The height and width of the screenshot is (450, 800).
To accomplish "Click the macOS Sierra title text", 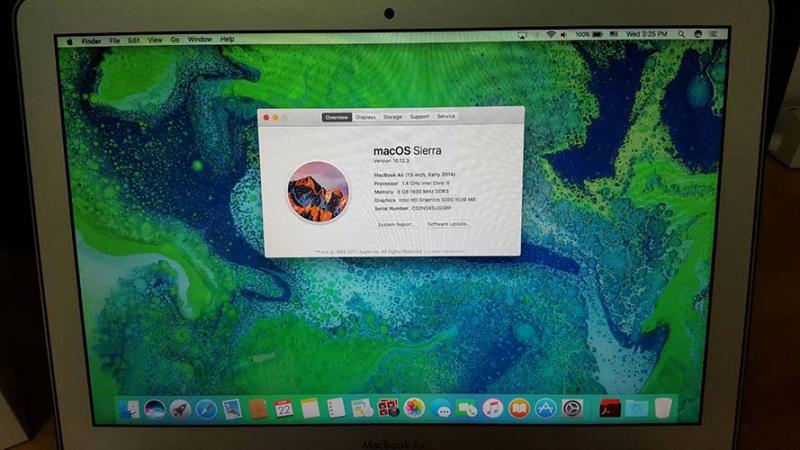I will click(407, 151).
